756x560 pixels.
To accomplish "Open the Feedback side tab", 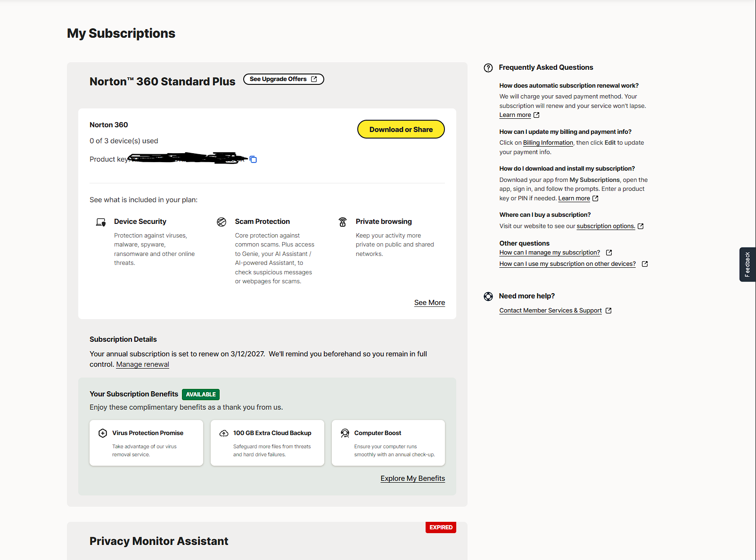I will click(748, 264).
